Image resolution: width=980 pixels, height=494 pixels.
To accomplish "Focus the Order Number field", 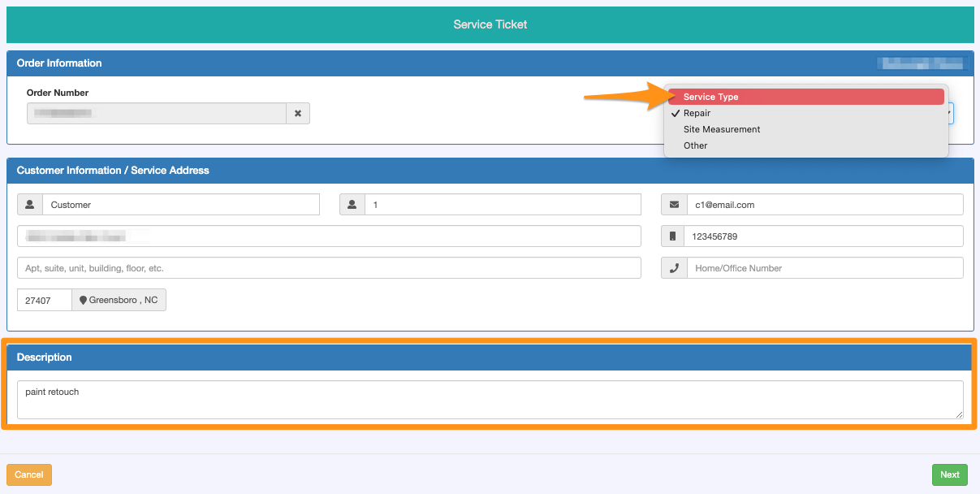I will coord(157,114).
